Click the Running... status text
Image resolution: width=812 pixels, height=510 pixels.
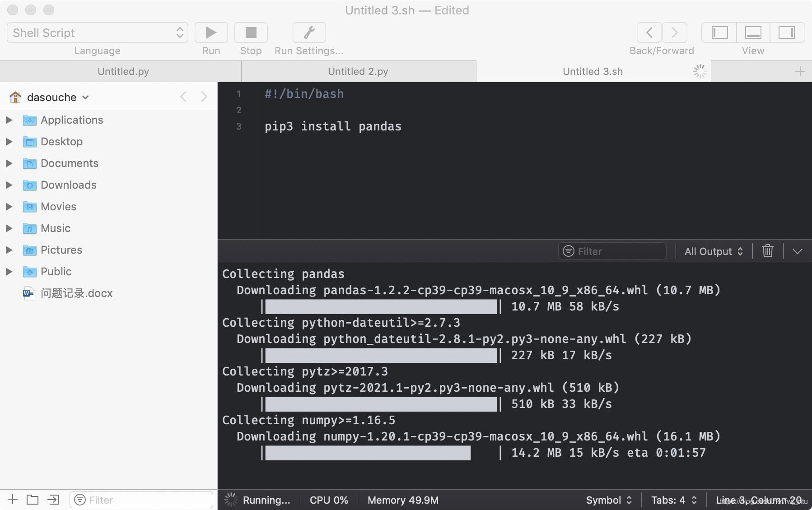coord(266,500)
